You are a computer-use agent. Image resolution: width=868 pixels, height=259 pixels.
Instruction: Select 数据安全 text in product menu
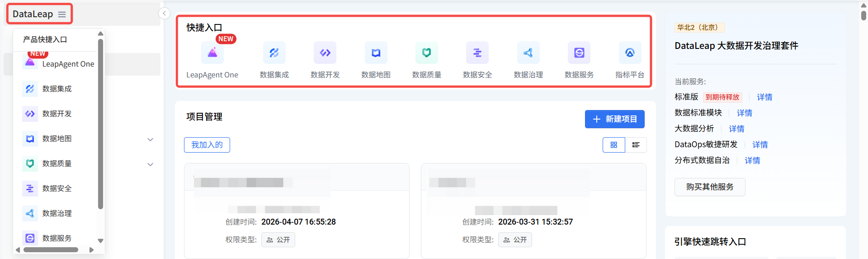(57, 188)
